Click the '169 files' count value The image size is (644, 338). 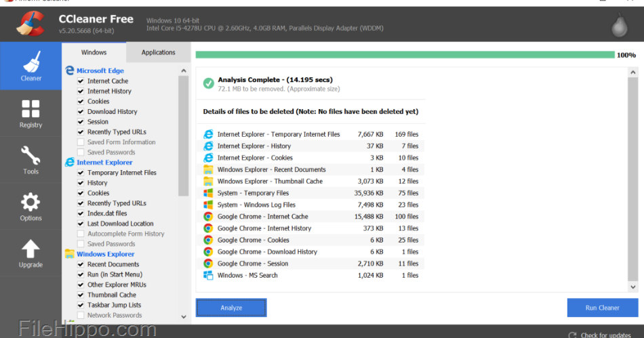point(407,134)
